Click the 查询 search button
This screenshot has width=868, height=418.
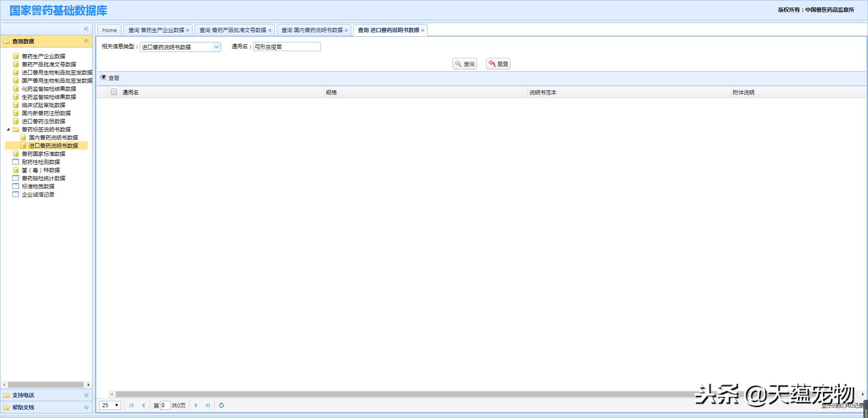coord(465,64)
